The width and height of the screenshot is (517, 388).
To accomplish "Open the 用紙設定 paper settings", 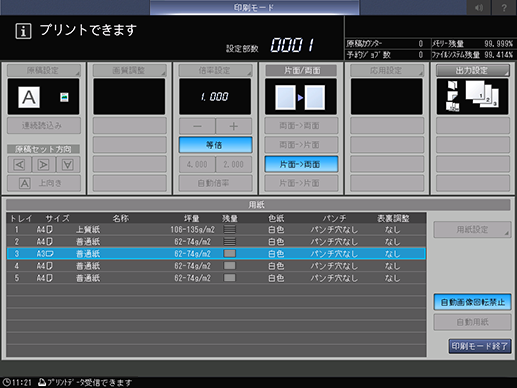I will coord(472,230).
